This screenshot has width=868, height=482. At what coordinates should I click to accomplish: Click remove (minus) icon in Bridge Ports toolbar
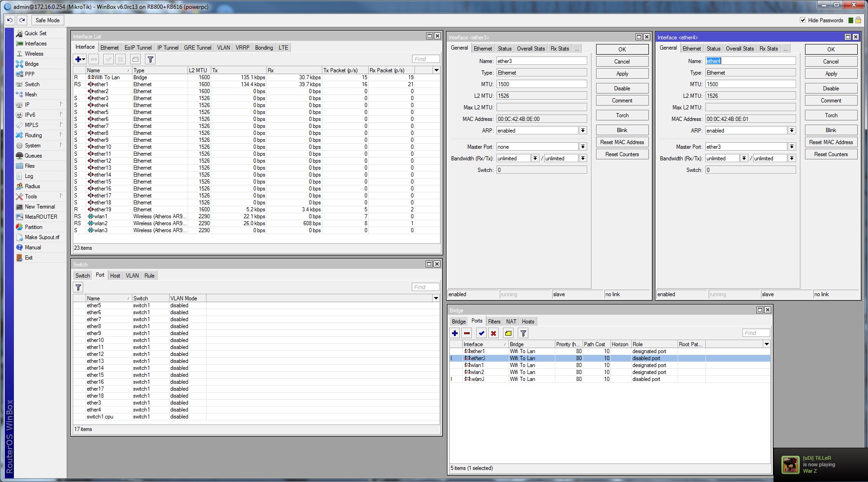pos(467,333)
